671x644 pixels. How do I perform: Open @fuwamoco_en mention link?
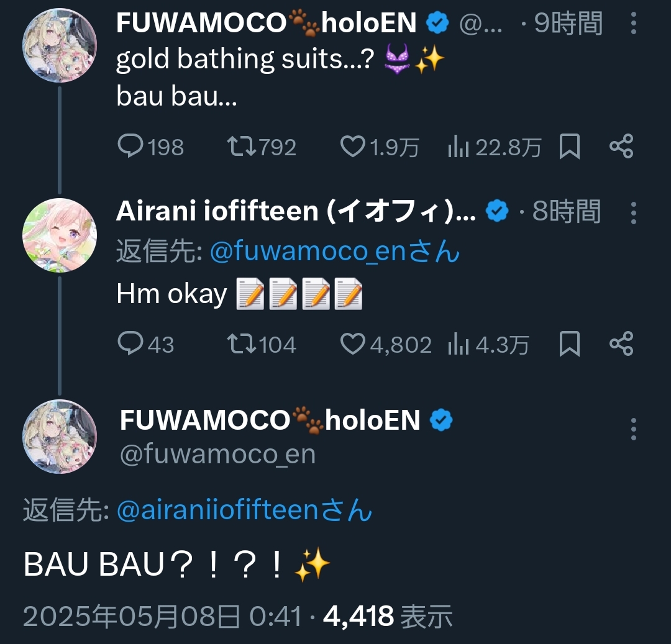(x=335, y=251)
